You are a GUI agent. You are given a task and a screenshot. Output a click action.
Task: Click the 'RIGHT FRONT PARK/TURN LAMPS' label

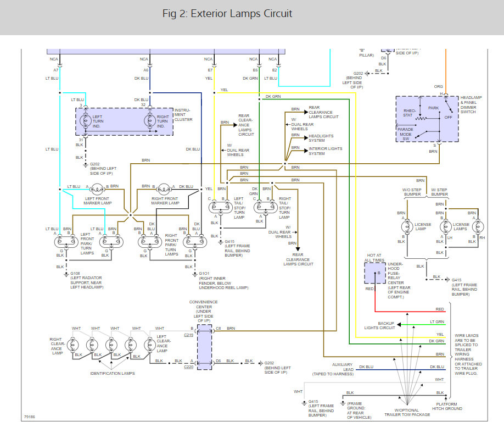tap(171, 245)
